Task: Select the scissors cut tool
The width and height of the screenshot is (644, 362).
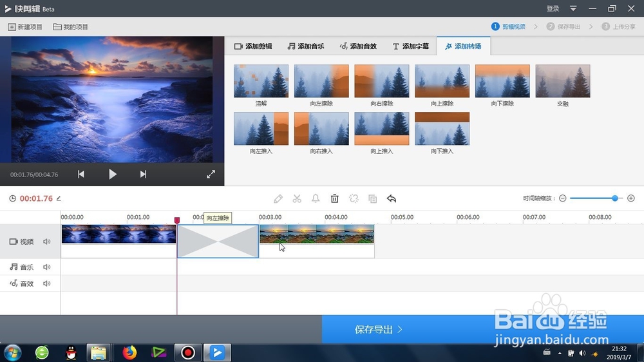Action: [x=297, y=199]
